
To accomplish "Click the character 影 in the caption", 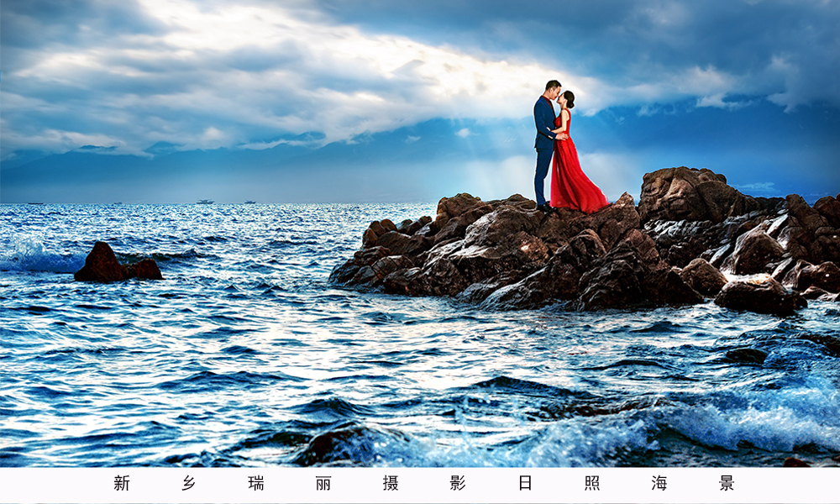I will coord(458,483).
